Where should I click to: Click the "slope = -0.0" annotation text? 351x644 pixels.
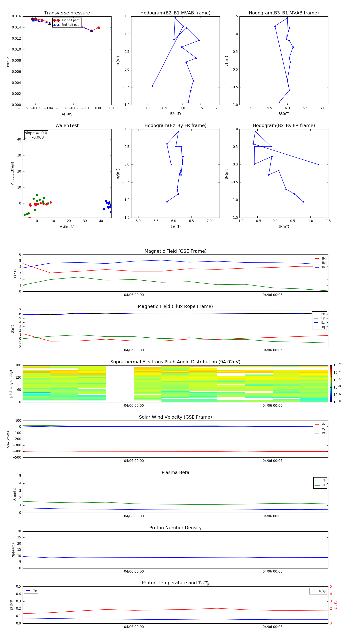tap(36, 133)
